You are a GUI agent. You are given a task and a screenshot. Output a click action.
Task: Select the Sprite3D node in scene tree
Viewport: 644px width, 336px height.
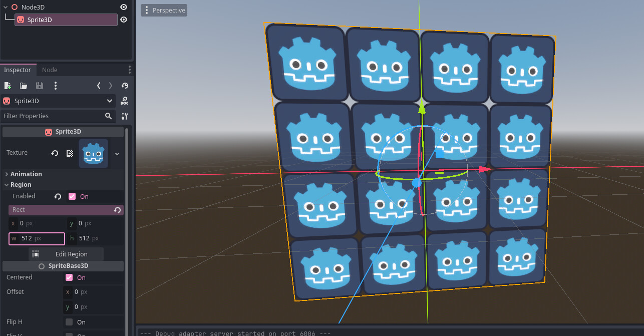coord(66,20)
